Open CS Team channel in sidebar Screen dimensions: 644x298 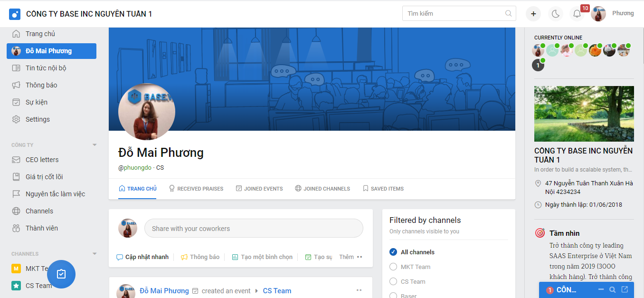(x=32, y=286)
